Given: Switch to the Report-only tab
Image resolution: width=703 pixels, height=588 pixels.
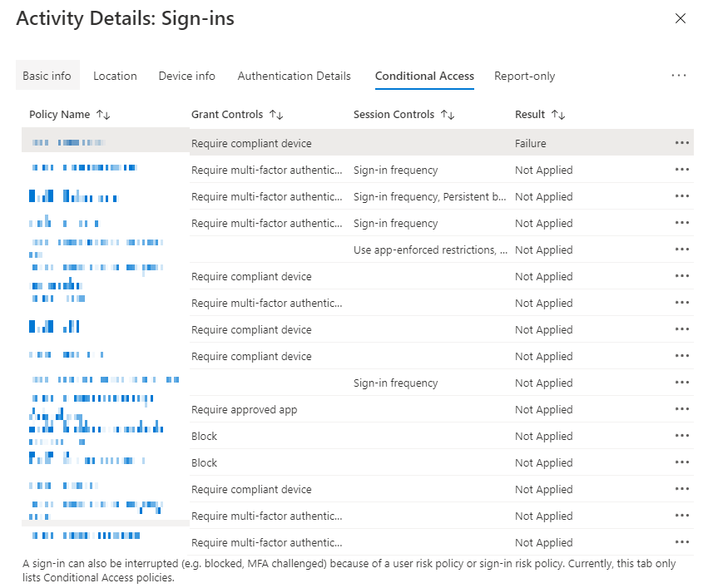Looking at the screenshot, I should pyautogui.click(x=524, y=76).
